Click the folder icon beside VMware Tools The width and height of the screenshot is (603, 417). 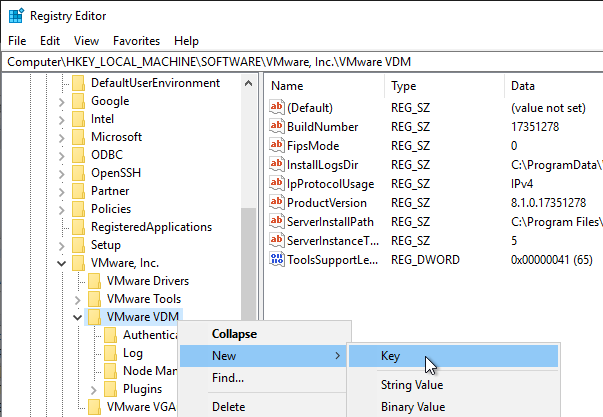tap(95, 299)
